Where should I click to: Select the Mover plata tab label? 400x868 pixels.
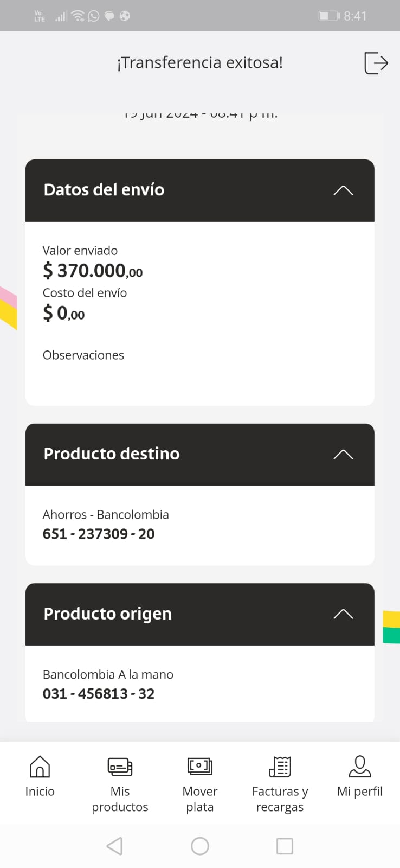click(199, 799)
